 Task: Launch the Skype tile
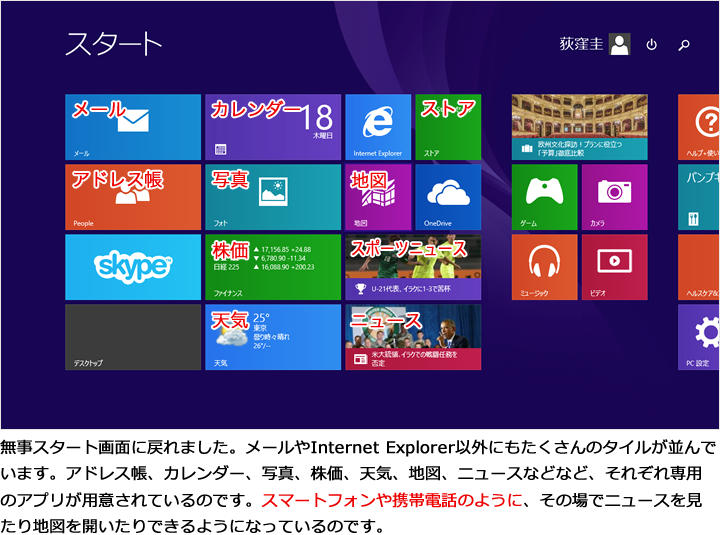(x=133, y=267)
